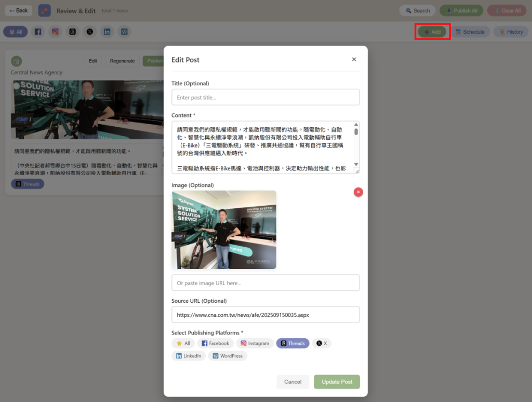Deselect Threads publishing platform chip
The width and height of the screenshot is (532, 402).
tap(292, 343)
